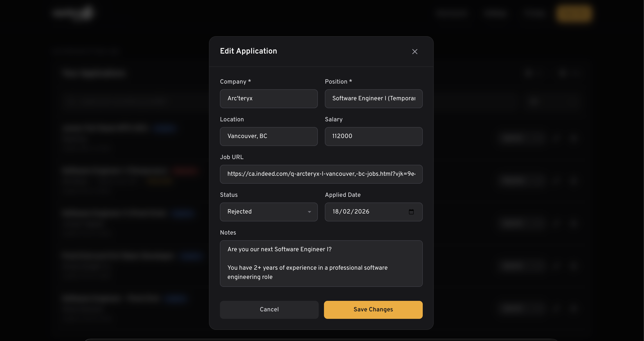
Task: Select the Location field with Vancouver, BC
Action: [x=268, y=136]
